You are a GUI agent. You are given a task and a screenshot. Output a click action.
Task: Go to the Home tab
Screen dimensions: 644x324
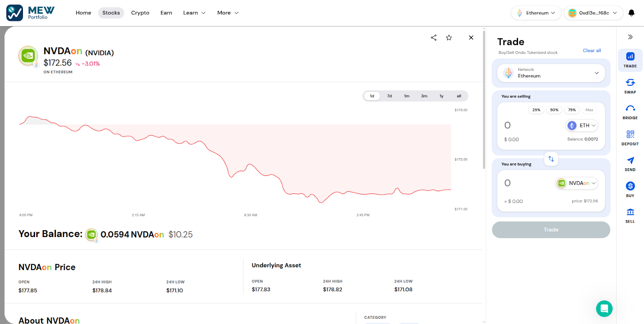point(83,13)
